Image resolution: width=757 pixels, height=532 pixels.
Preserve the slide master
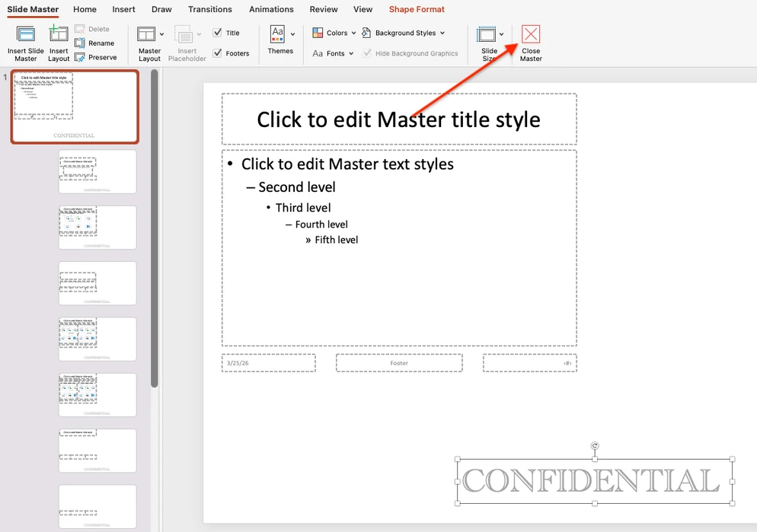(95, 56)
